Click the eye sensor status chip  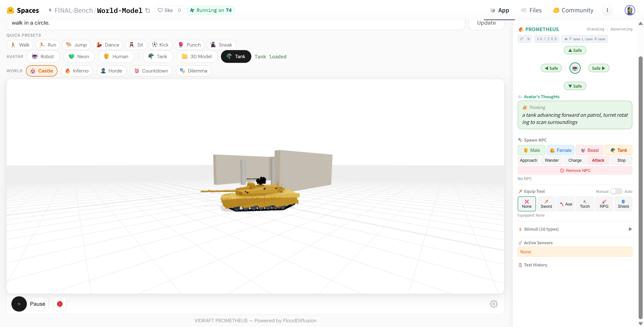click(x=585, y=39)
